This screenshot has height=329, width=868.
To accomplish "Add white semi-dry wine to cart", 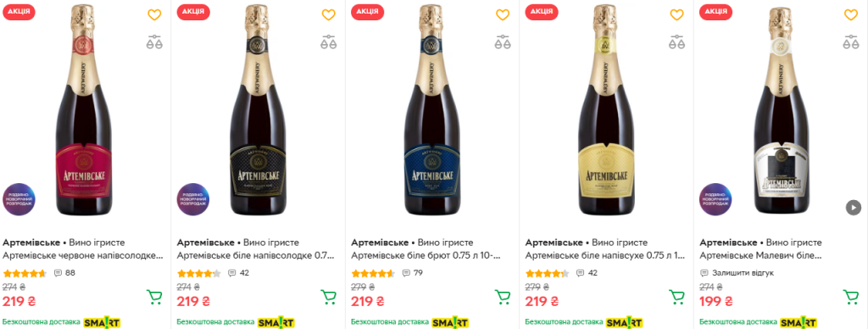I will (x=677, y=297).
